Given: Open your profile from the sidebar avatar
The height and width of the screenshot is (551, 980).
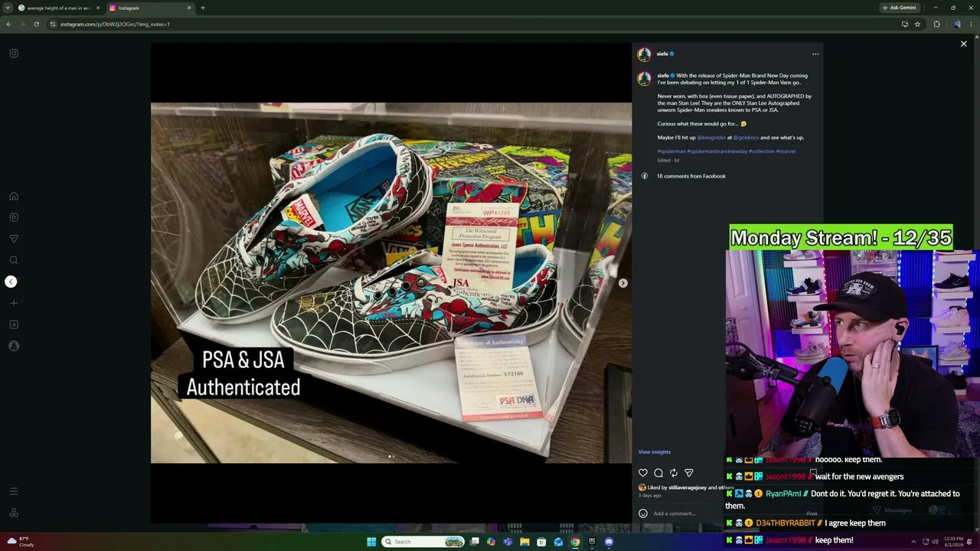Looking at the screenshot, I should tap(14, 346).
